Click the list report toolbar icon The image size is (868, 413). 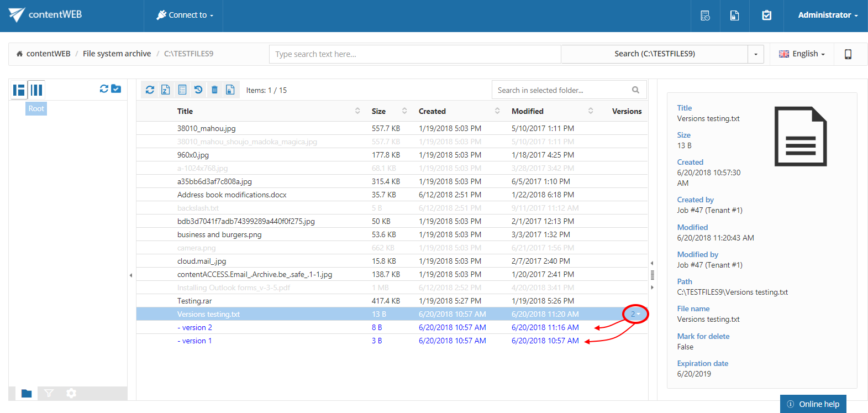pos(182,90)
